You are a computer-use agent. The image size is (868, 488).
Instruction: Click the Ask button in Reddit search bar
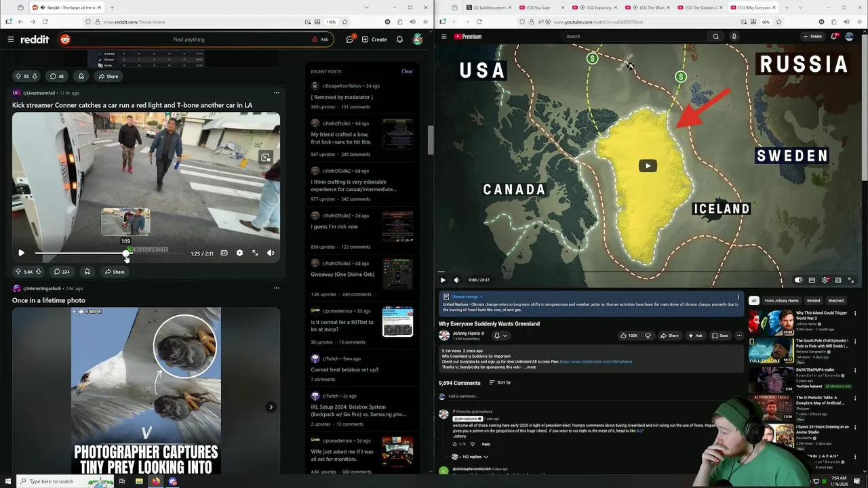click(320, 39)
